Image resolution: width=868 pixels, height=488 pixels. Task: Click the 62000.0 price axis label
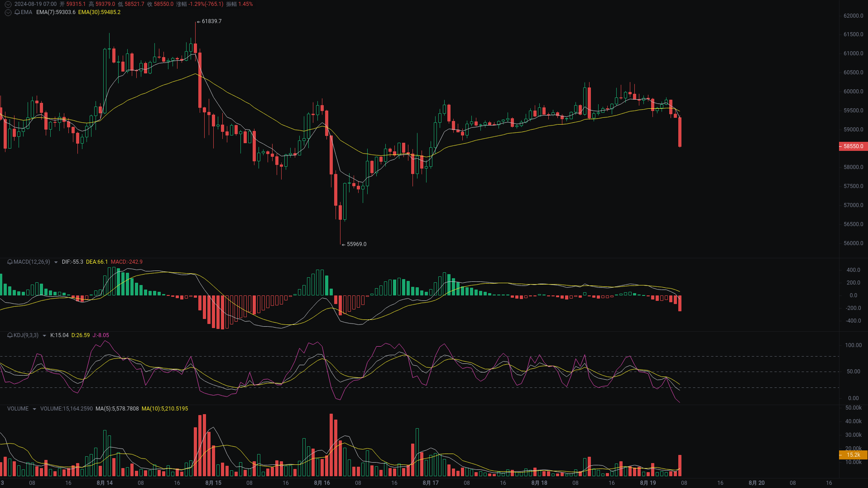click(x=854, y=16)
